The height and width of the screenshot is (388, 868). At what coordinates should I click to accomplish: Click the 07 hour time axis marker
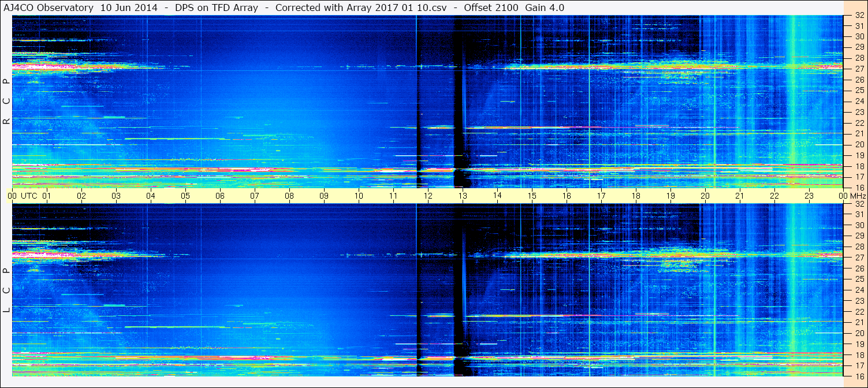255,196
